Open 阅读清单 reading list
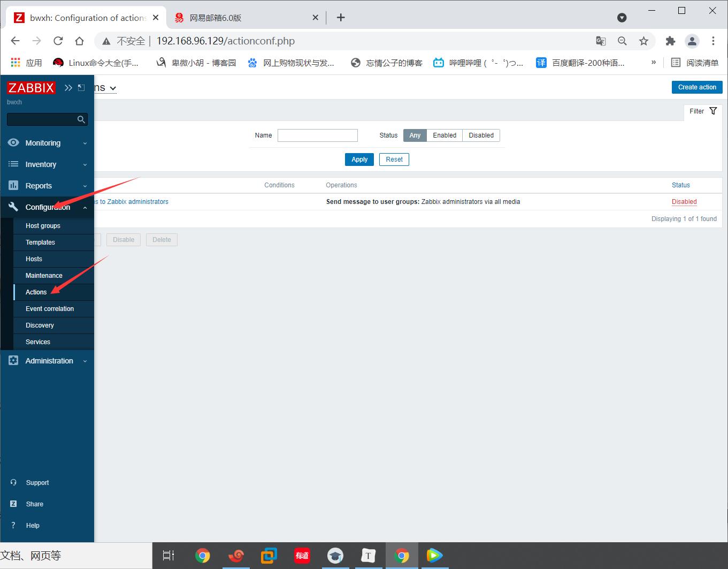Image resolution: width=728 pixels, height=569 pixels. [695, 63]
